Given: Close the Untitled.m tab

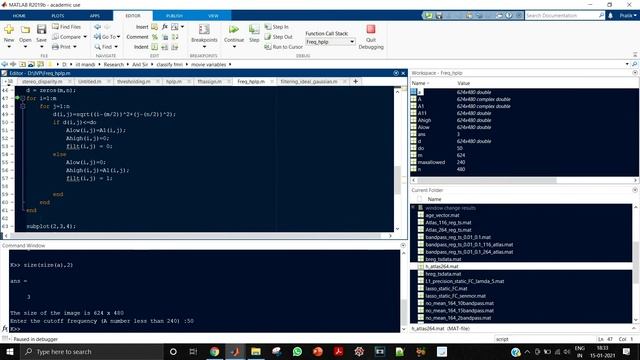Looking at the screenshot, I should click(109, 82).
